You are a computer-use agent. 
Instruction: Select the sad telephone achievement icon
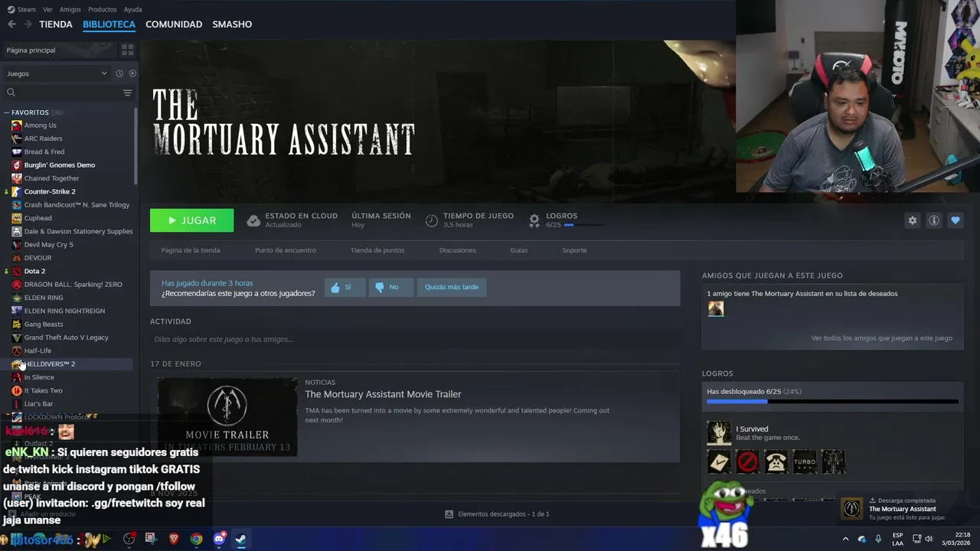tap(776, 461)
